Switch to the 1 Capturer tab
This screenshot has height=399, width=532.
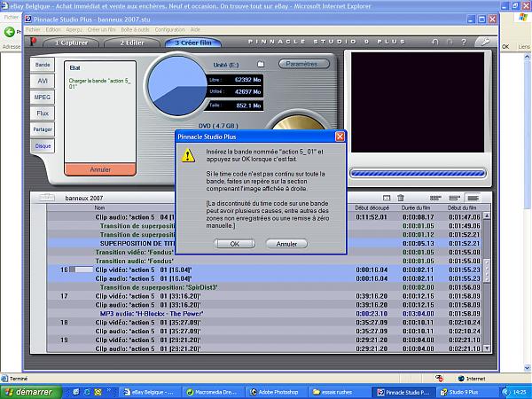coord(71,43)
